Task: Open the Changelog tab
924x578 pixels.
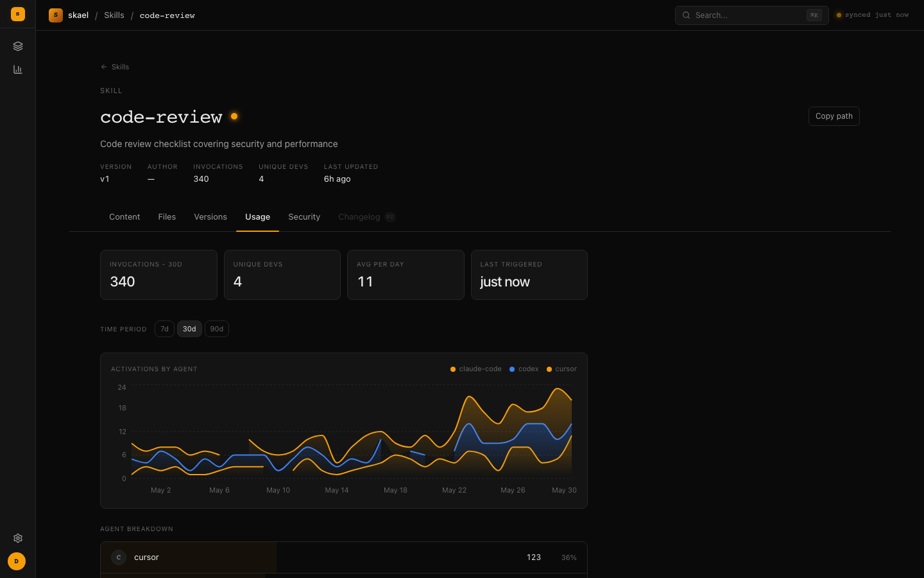Action: 366,217
